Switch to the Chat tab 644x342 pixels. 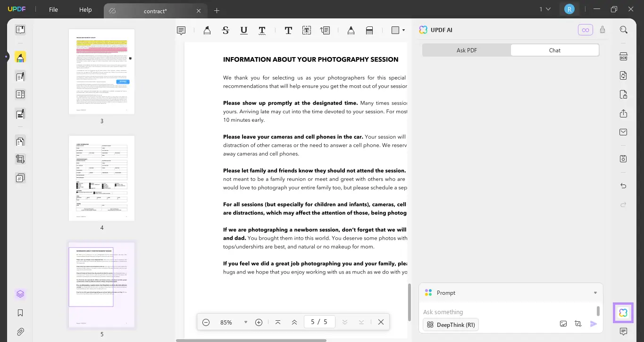point(555,50)
